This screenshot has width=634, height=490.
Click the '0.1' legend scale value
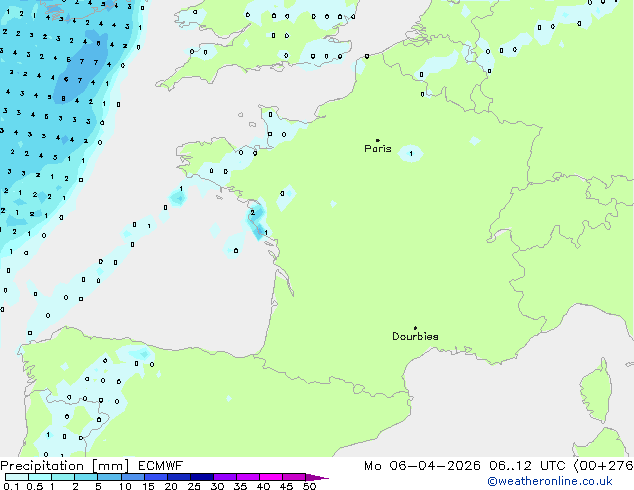11,486
